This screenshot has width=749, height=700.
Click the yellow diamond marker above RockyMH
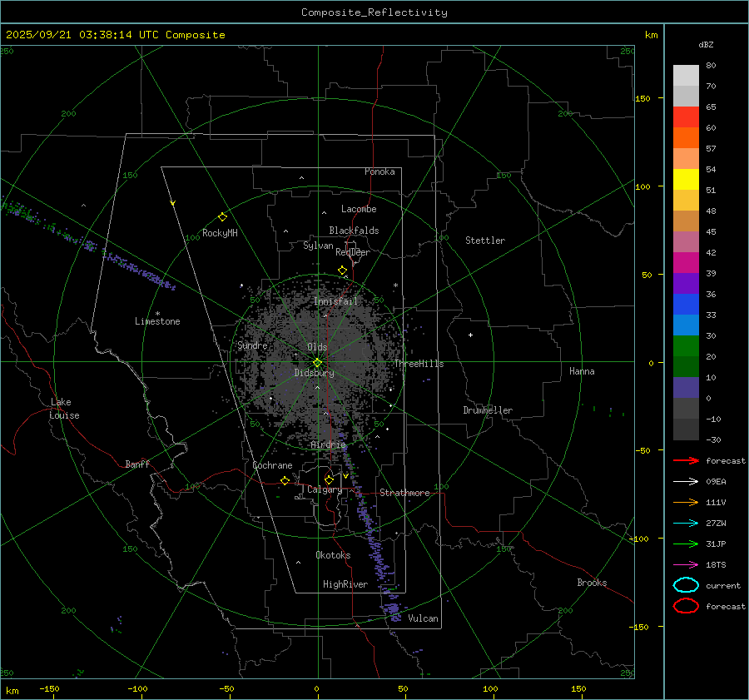click(222, 216)
